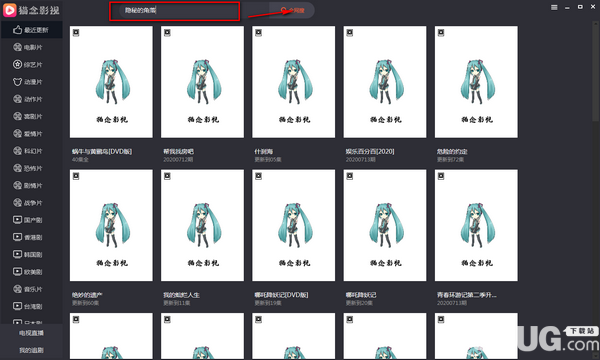Open the 哪吒降妖记[DVD版] poster
The image size is (600, 360).
[293, 225]
